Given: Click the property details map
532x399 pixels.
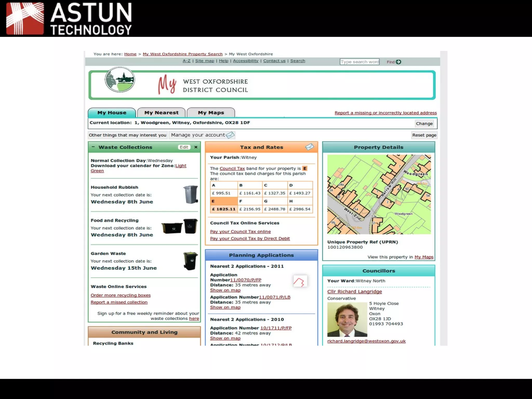Looking at the screenshot, I should (379, 194).
